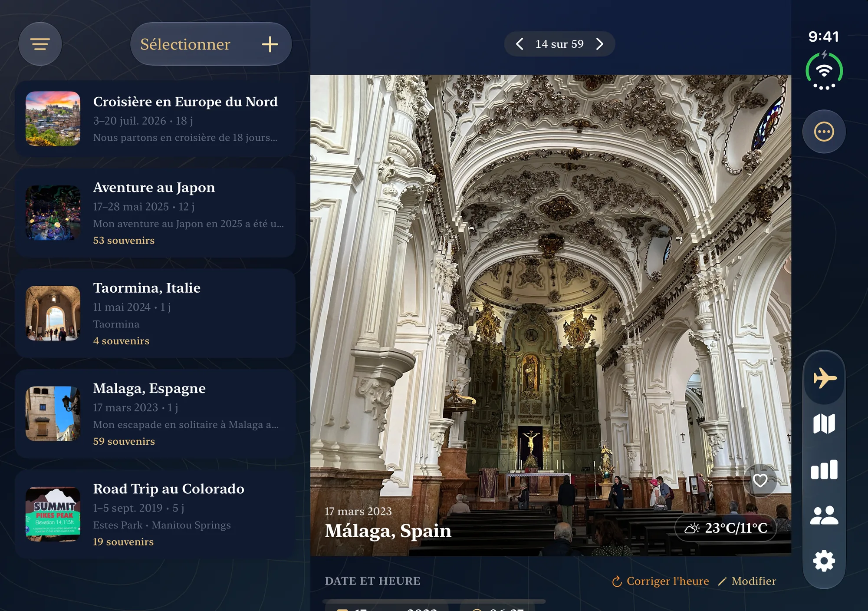Open the statistics bar chart tab
The image size is (868, 611).
coord(824,470)
